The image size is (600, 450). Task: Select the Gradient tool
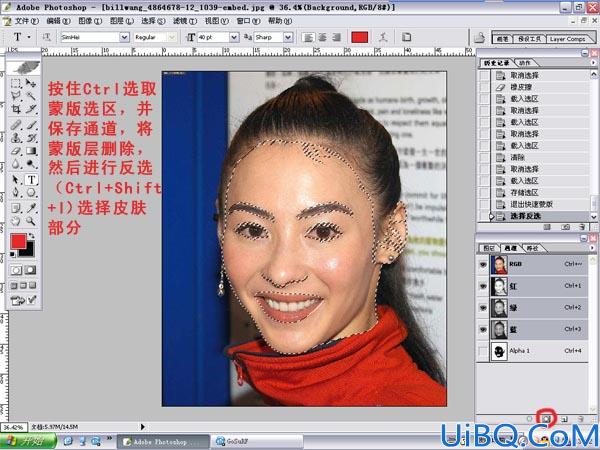pos(31,151)
